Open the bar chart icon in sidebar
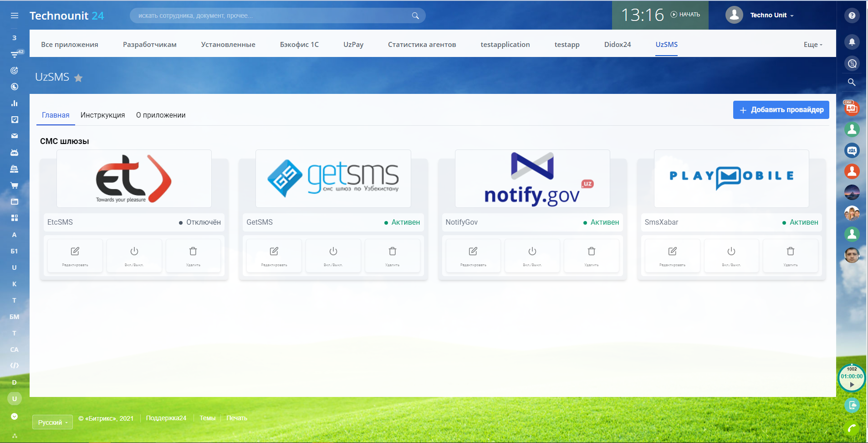The height and width of the screenshot is (443, 868). (x=15, y=103)
